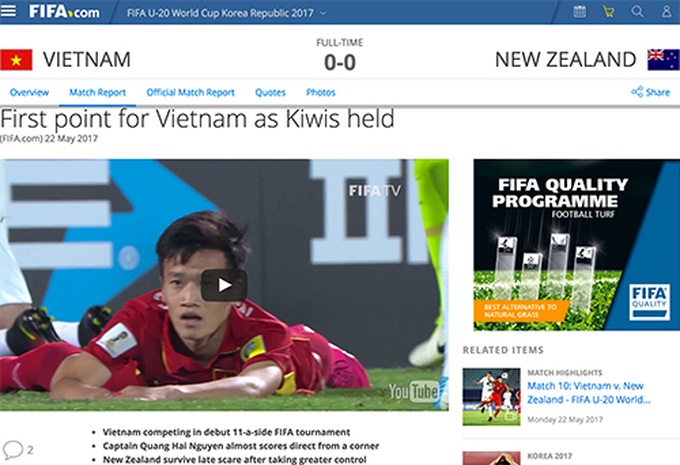The image size is (680, 465).
Task: Open the shopping cart icon
Action: click(x=608, y=11)
